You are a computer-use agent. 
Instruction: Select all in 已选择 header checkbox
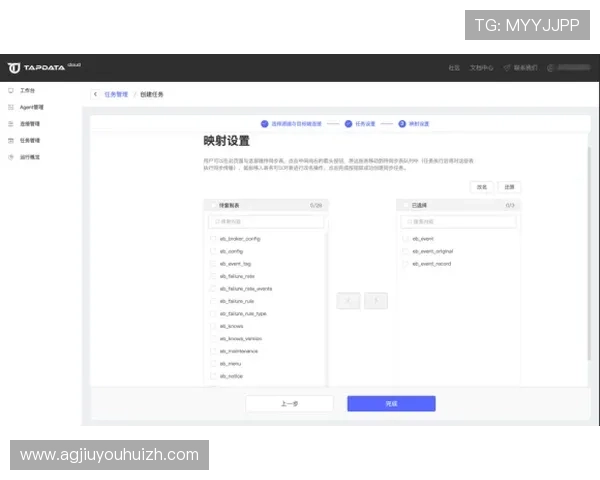[406, 206]
